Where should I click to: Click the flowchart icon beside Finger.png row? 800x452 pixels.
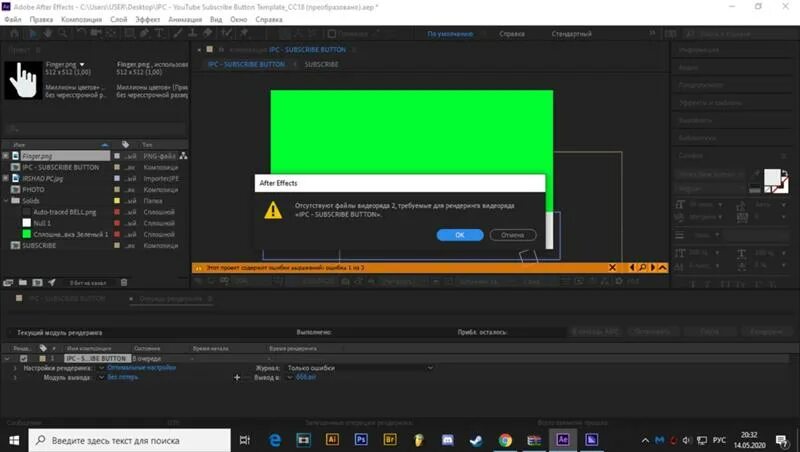point(183,156)
